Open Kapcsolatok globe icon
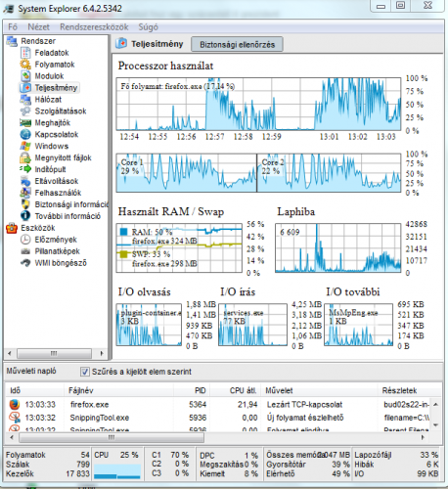The height and width of the screenshot is (489, 448). (25, 134)
